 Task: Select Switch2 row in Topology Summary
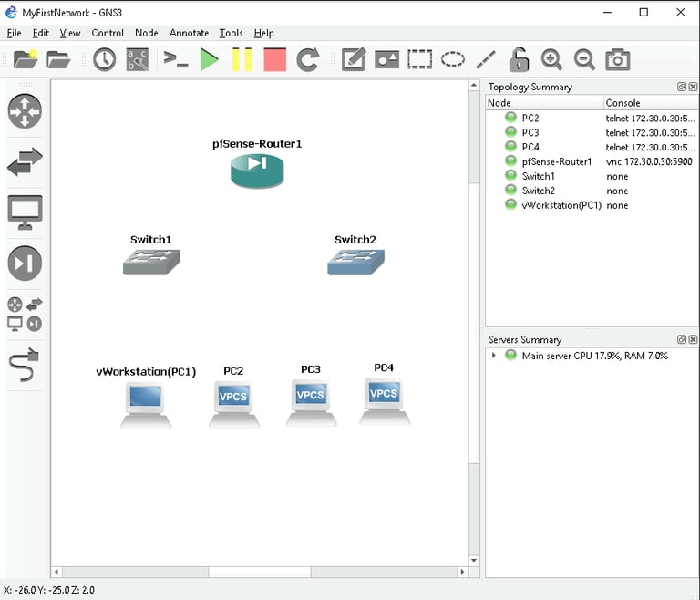592,191
